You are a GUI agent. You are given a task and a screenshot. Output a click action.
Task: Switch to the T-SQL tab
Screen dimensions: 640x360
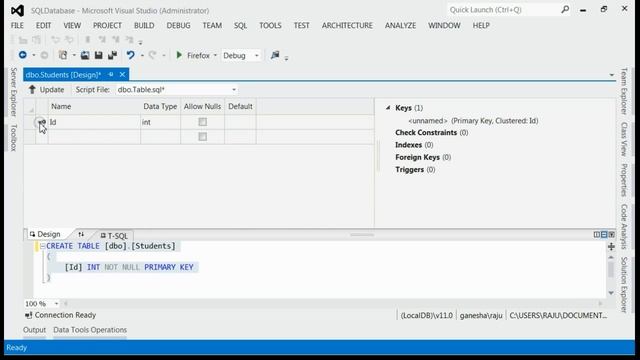(114, 236)
